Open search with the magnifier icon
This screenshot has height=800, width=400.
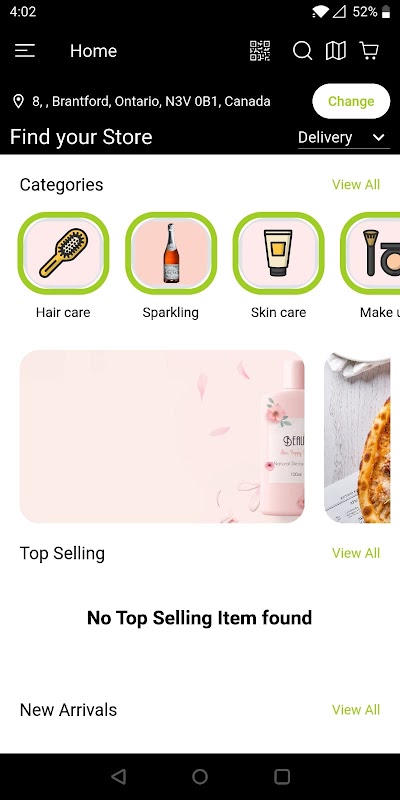[302, 51]
